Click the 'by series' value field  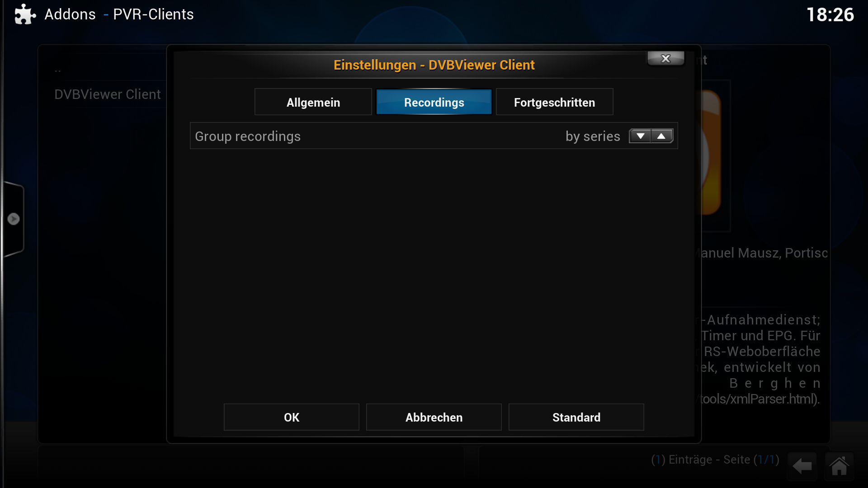593,136
